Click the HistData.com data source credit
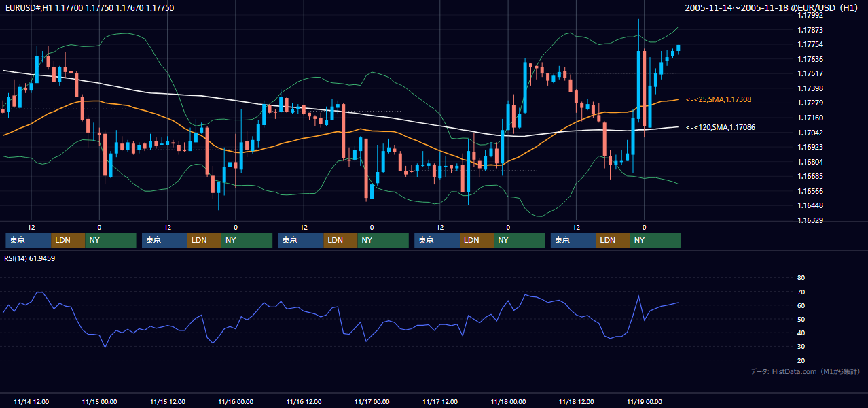 (806, 371)
